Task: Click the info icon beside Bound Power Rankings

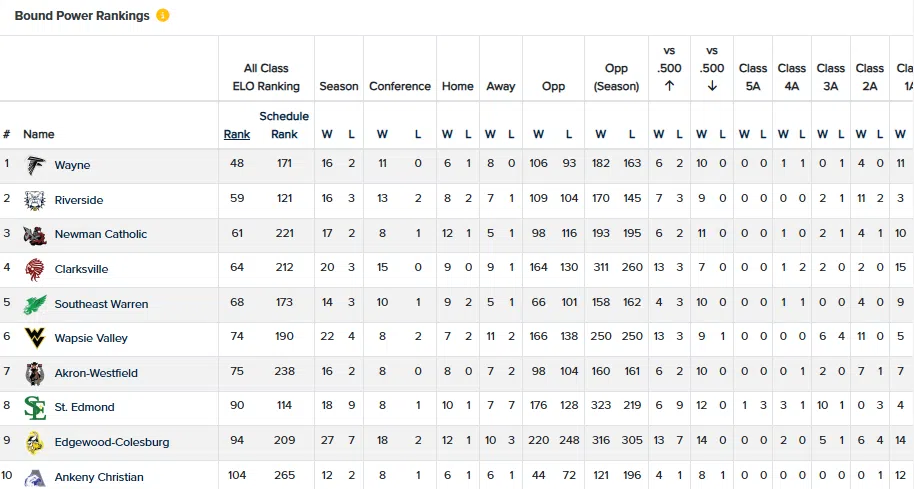Action: click(x=163, y=16)
